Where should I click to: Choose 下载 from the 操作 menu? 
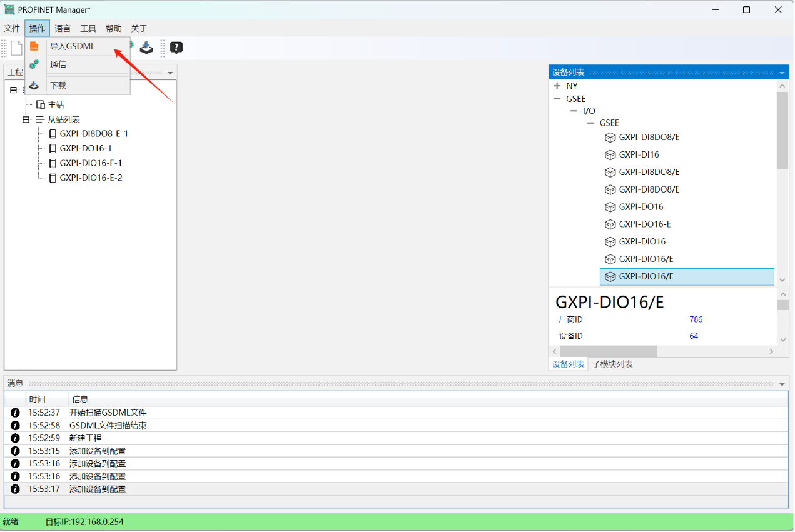point(78,86)
